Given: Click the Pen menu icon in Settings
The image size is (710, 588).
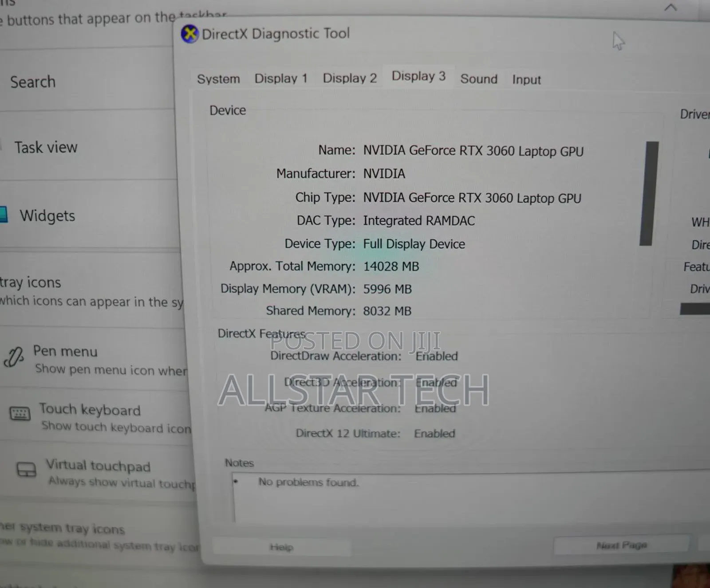Looking at the screenshot, I should 14,357.
